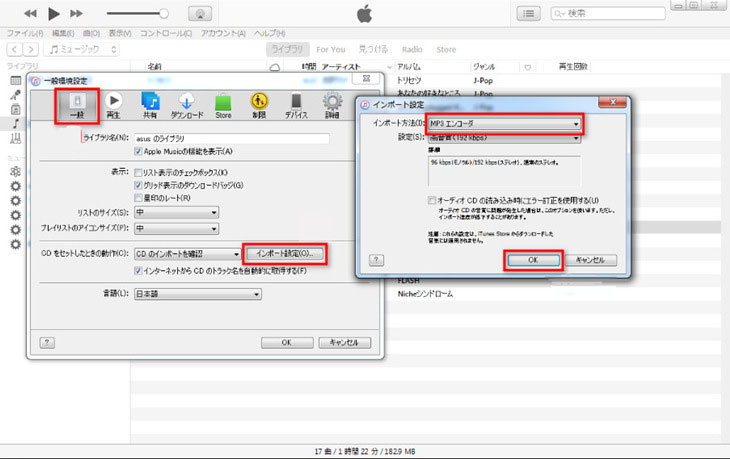Image resolution: width=730 pixels, height=459 pixels.
Task: Switch to the Radio tab
Action: pos(412,49)
